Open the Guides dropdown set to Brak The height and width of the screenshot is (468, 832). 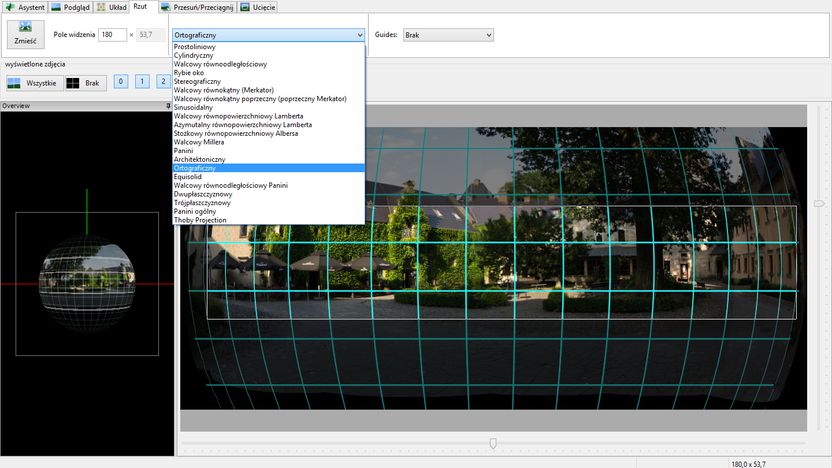click(x=448, y=35)
